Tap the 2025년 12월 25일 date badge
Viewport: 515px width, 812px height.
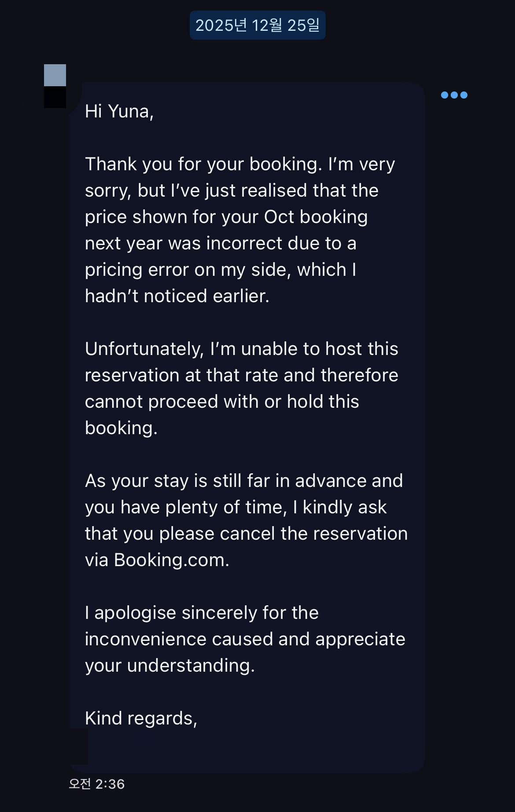tap(257, 26)
